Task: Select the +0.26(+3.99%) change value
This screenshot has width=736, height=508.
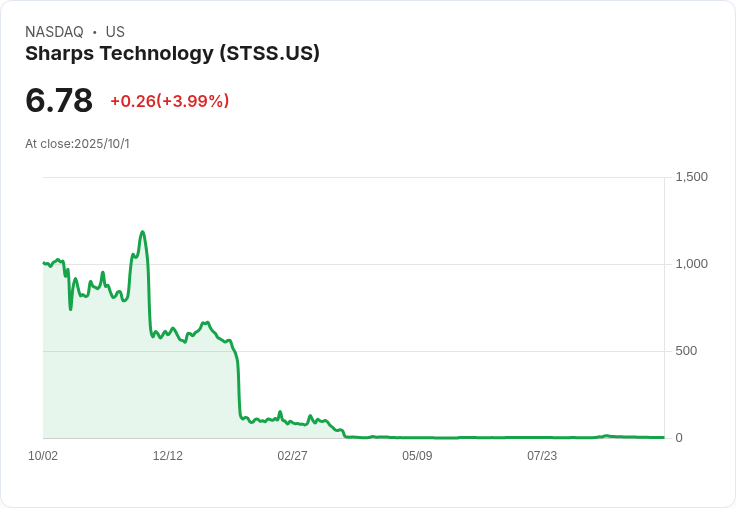Action: [169, 101]
